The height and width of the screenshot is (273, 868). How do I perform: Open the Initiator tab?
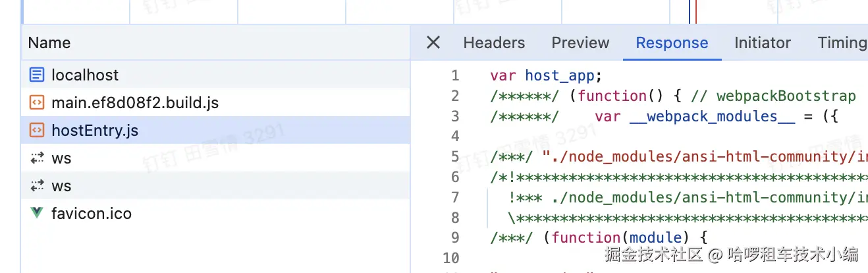point(763,43)
